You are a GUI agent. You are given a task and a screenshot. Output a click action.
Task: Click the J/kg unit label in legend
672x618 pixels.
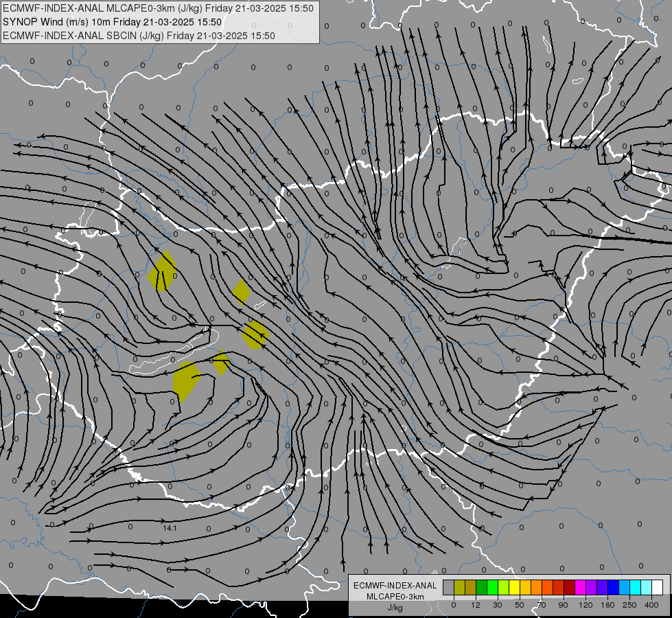395,608
